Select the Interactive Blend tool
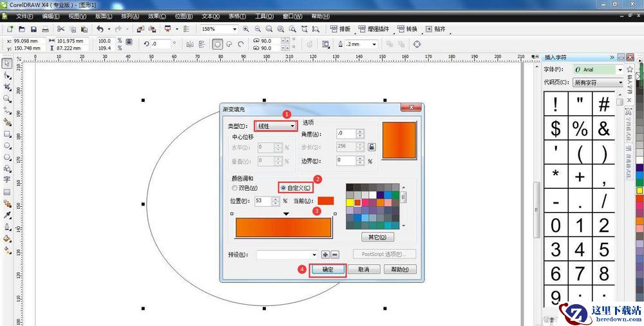This screenshot has height=326, width=644. 7,204
